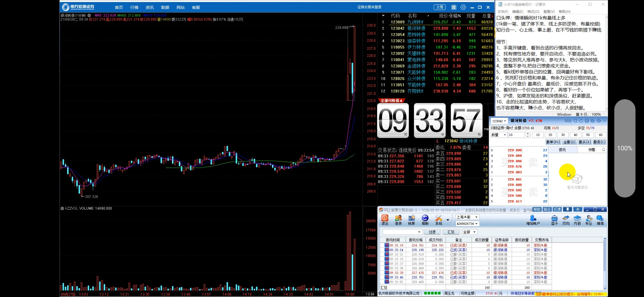Click the sort arrow above quote list numbers

[383, 16]
